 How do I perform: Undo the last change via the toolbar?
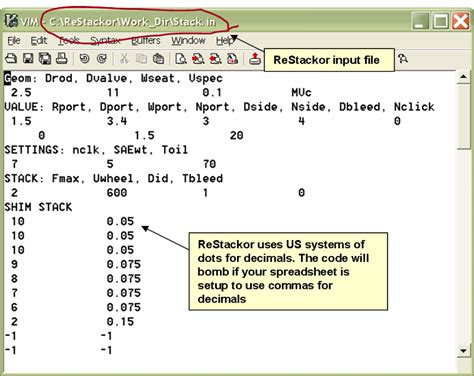pyautogui.click(x=84, y=59)
